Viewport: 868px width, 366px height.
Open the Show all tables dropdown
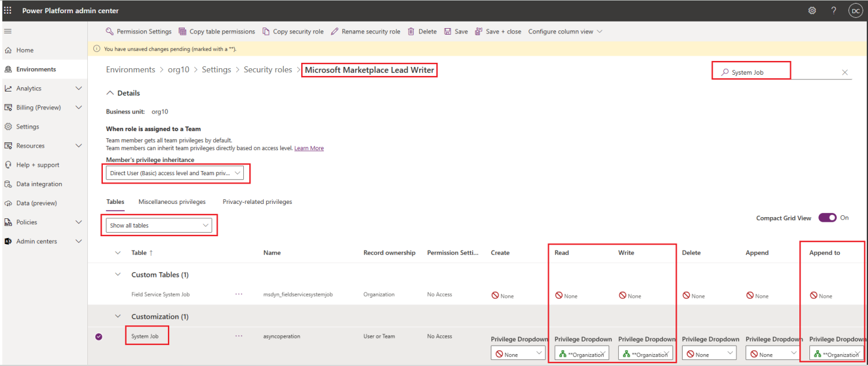coord(158,225)
